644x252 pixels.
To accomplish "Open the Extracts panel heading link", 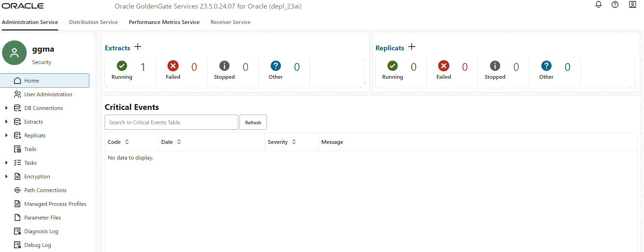I will click(117, 48).
